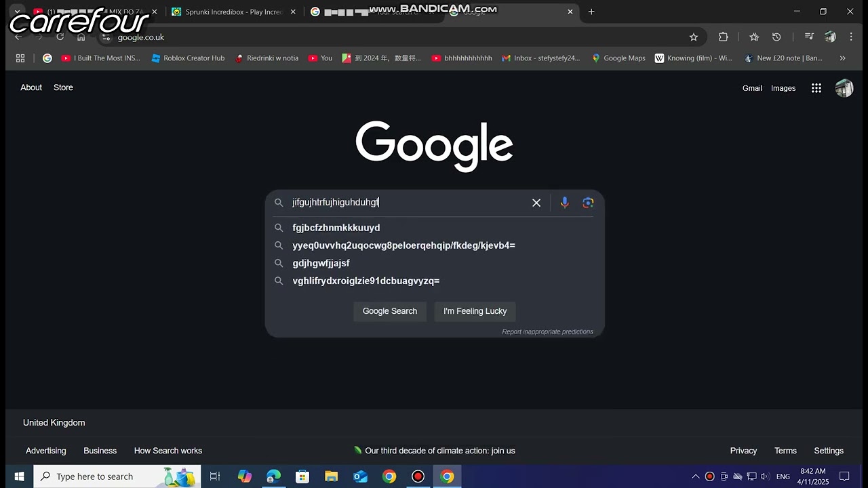Select suggestion fgjbcfzhnmkkkuuyd
Image resolution: width=868 pixels, height=488 pixels.
(435, 228)
